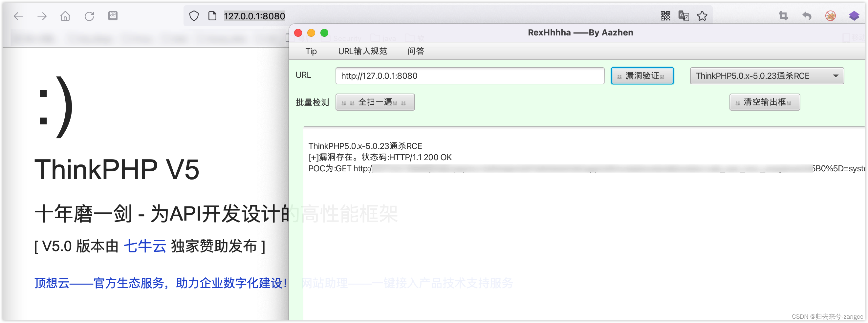Expand the ThinkPHP5.0.x-5.0.23通杀RCE dropdown
868x323 pixels.
[x=767, y=76]
